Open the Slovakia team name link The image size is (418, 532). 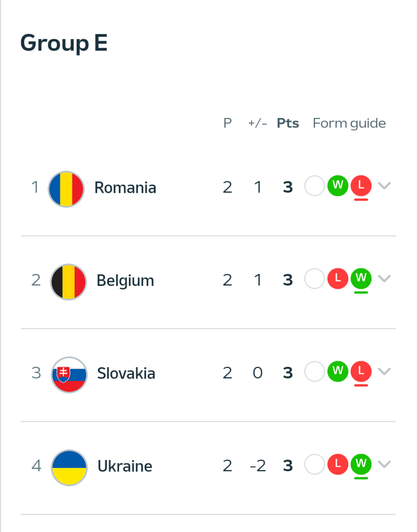click(126, 374)
